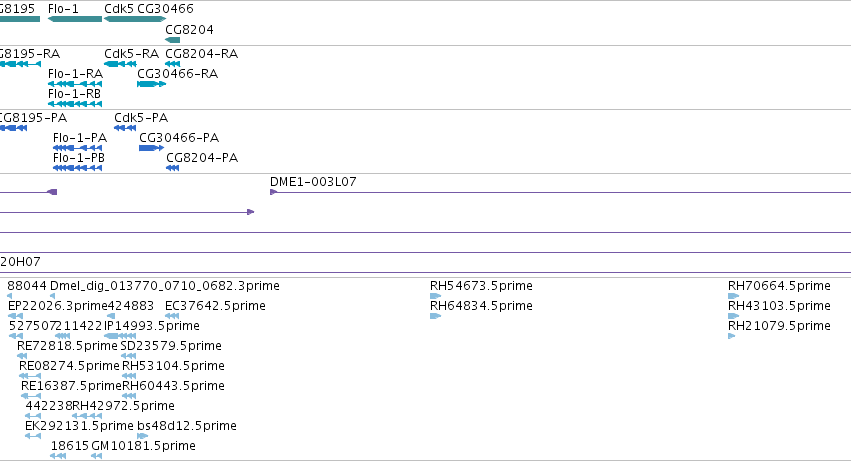Select the Flo-1-RA transcript feature
Viewport: 851px width, 461px height.
pyautogui.click(x=75, y=84)
